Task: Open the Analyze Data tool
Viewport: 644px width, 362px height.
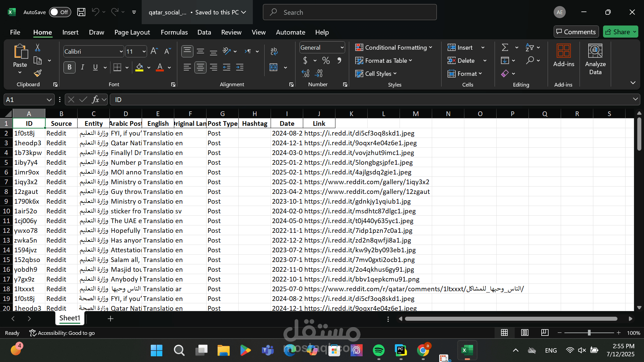Action: (x=595, y=59)
